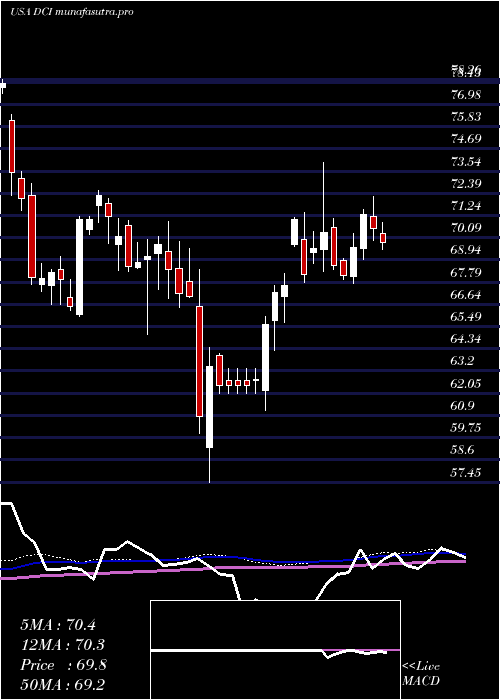Click the 68.94 price axis label
500x700 pixels.
point(467,250)
